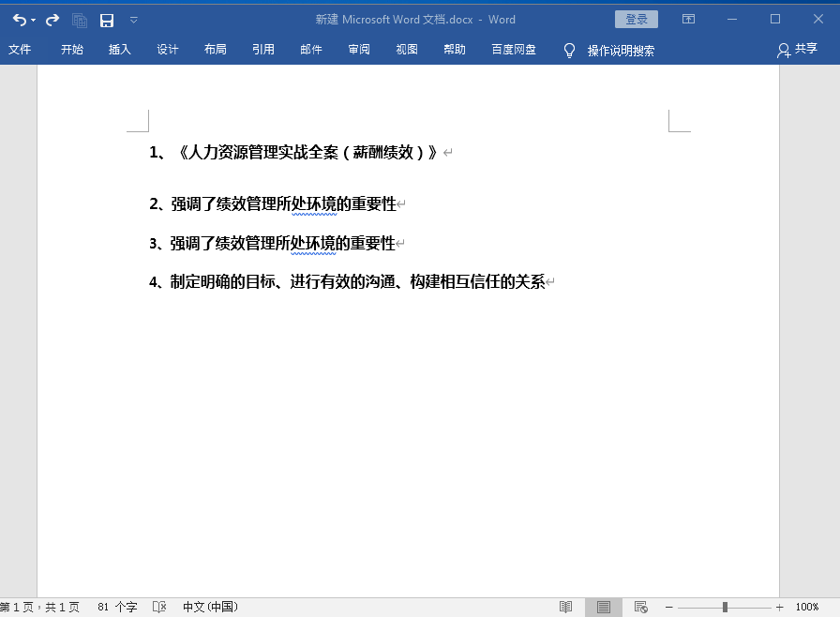Minimize the Word window
Viewport: 840px width, 617px height.
pyautogui.click(x=732, y=20)
